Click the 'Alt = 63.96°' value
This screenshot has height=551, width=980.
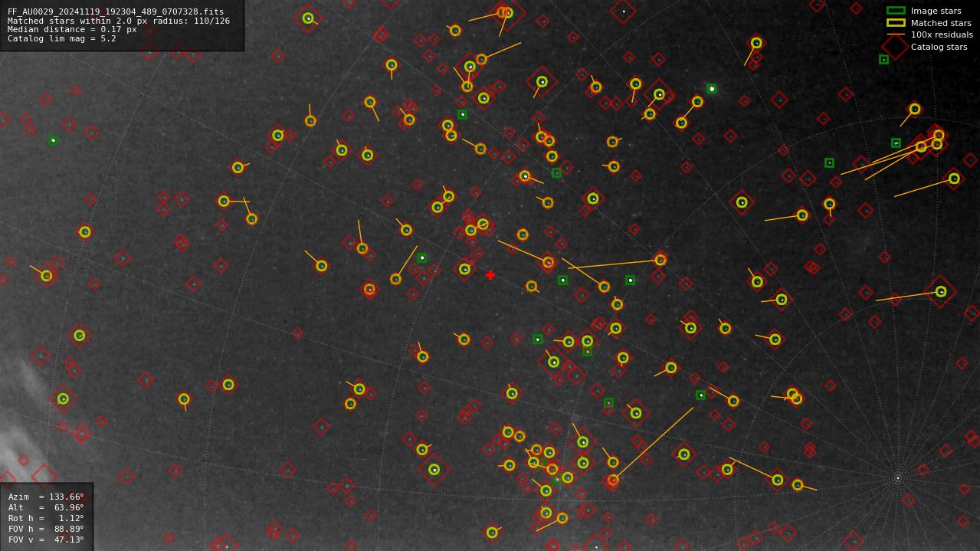coord(46,507)
